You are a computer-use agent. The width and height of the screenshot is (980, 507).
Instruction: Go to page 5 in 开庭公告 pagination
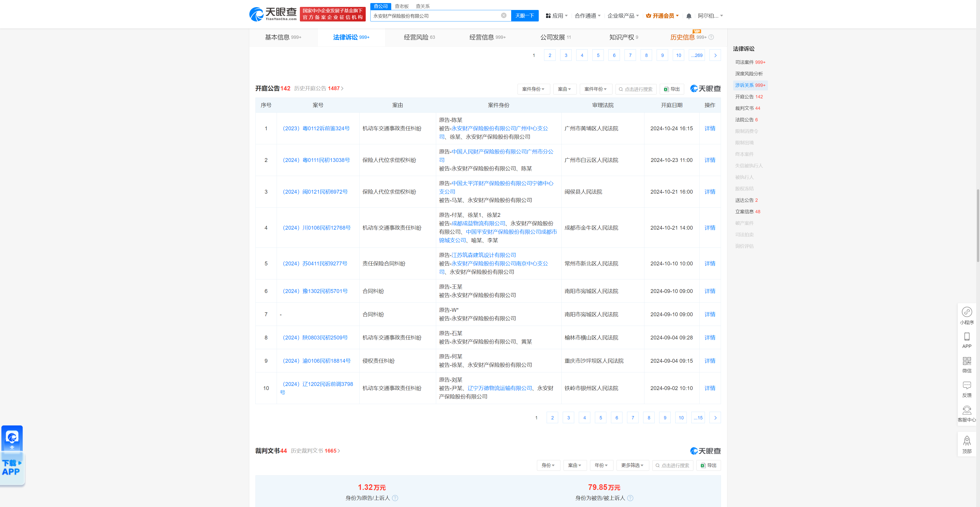point(600,418)
